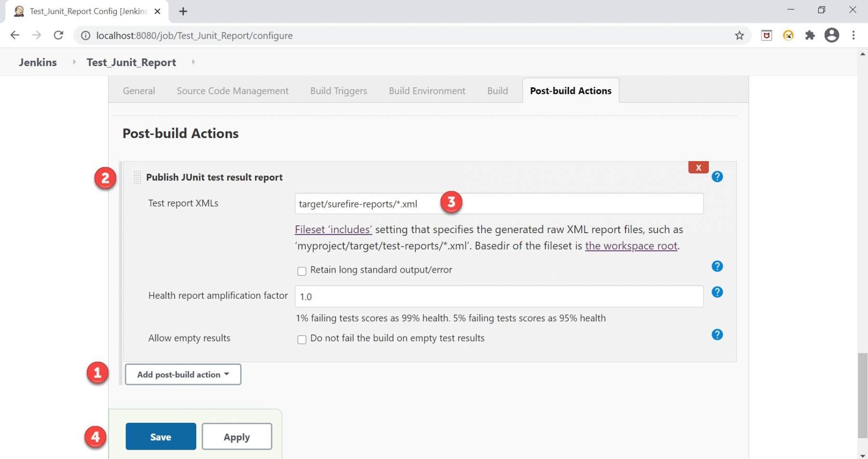Focus the Health report amplification factor field

click(x=499, y=296)
